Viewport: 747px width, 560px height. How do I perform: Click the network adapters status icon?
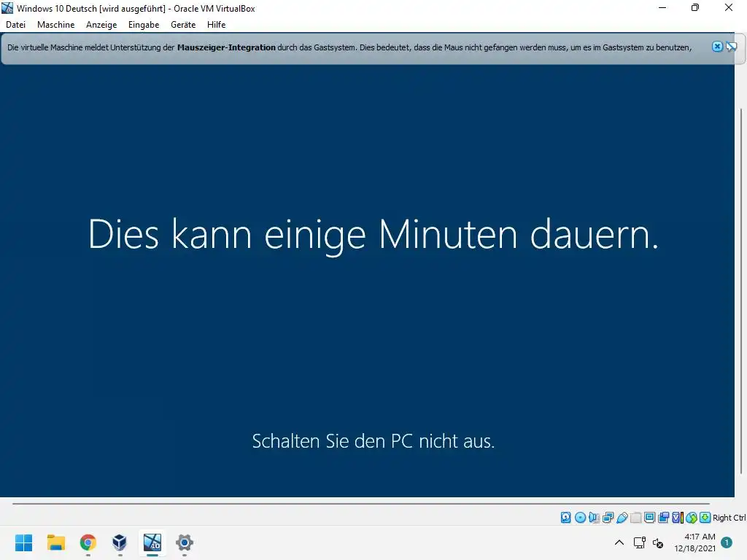click(x=608, y=518)
